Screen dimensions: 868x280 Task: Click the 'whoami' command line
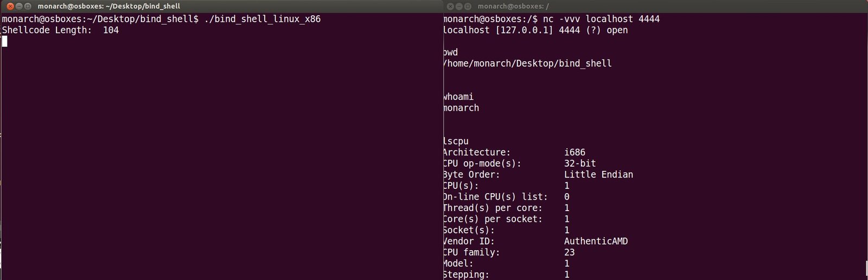click(458, 97)
